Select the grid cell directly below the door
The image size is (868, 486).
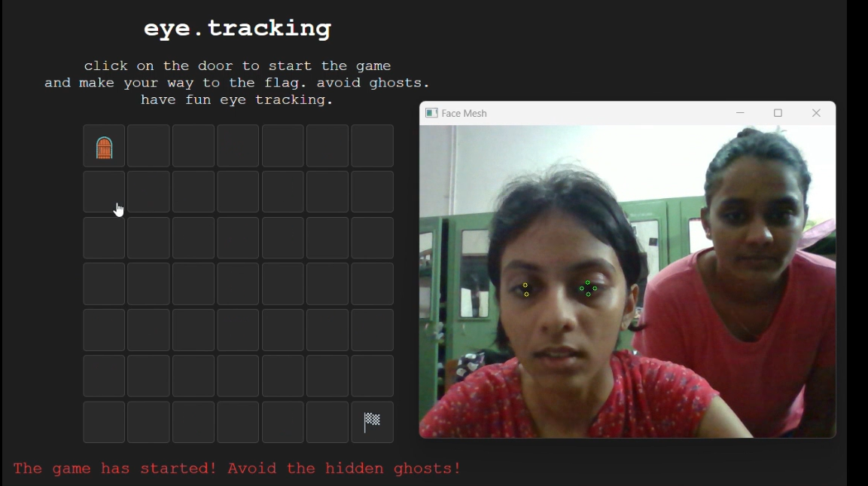coord(104,191)
